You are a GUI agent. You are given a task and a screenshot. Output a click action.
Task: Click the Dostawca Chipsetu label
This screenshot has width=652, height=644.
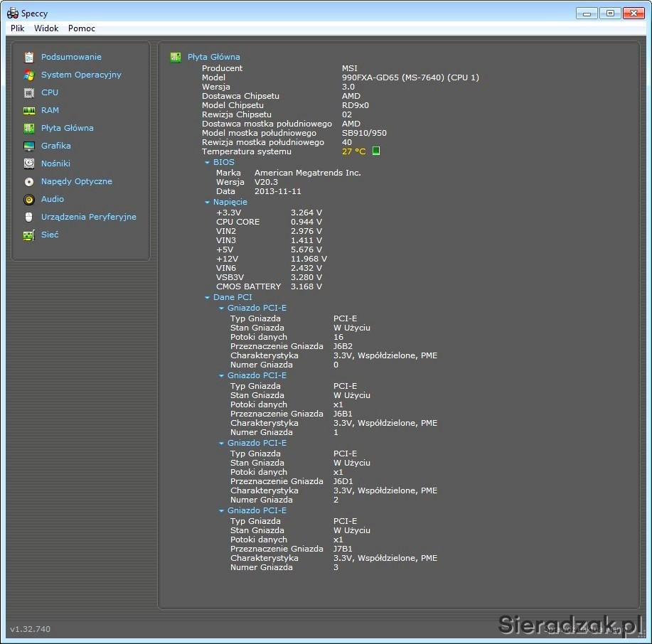(x=241, y=96)
